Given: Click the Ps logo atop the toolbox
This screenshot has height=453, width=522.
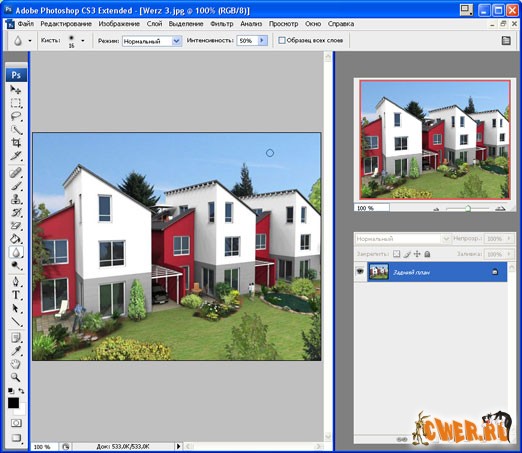Looking at the screenshot, I should point(16,75).
